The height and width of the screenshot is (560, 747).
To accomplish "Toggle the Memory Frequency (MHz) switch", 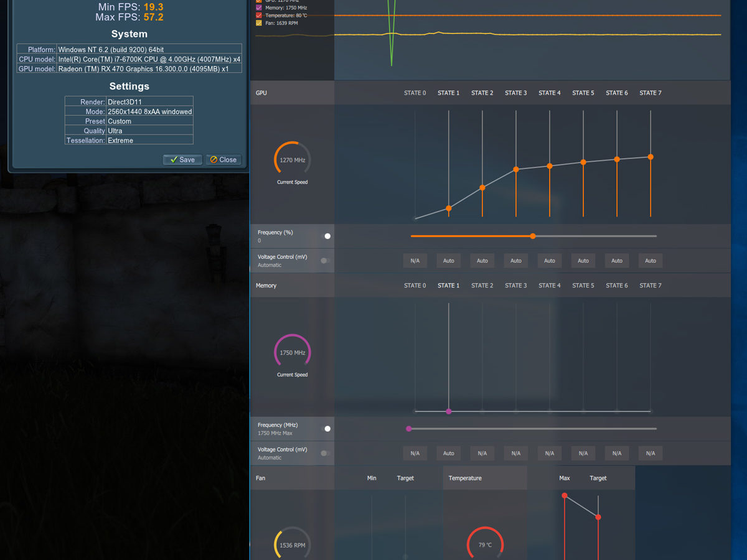I will pyautogui.click(x=326, y=429).
